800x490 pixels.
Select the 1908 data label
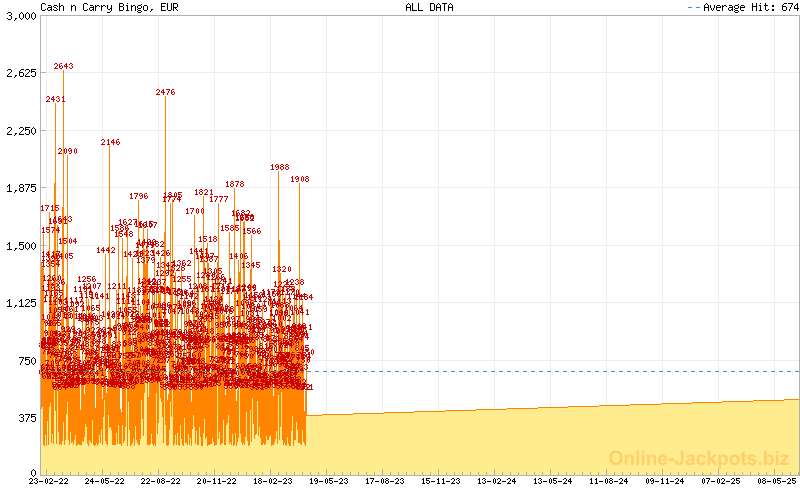point(300,179)
